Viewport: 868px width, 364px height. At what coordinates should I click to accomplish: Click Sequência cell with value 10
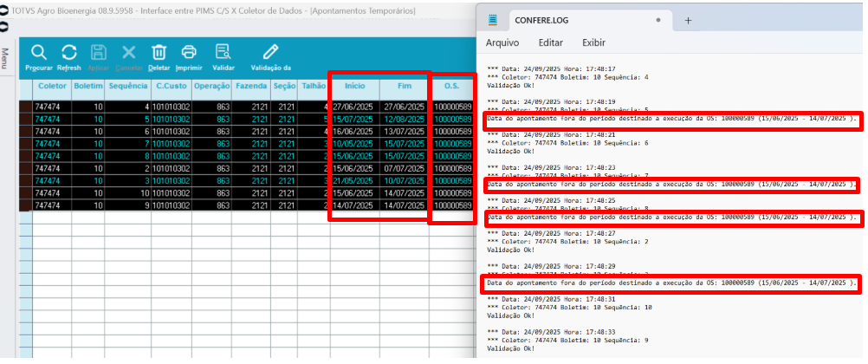[x=128, y=192]
